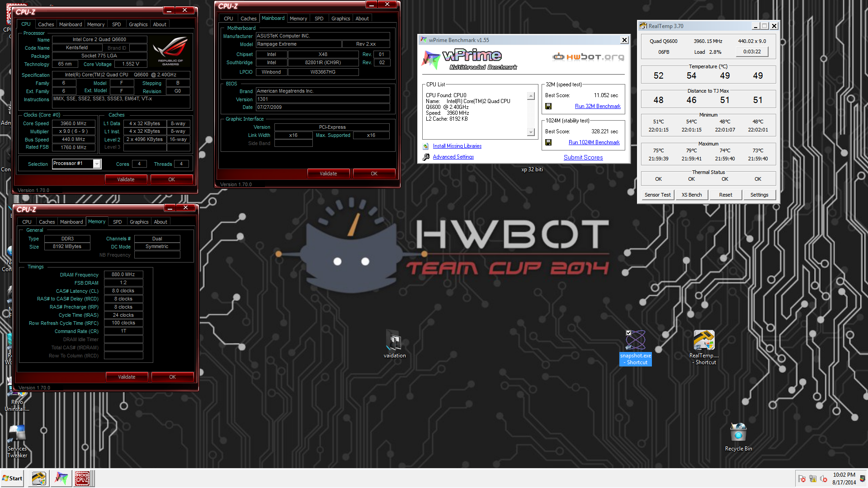Click OK in top-left CPU-Z window

[x=172, y=179]
